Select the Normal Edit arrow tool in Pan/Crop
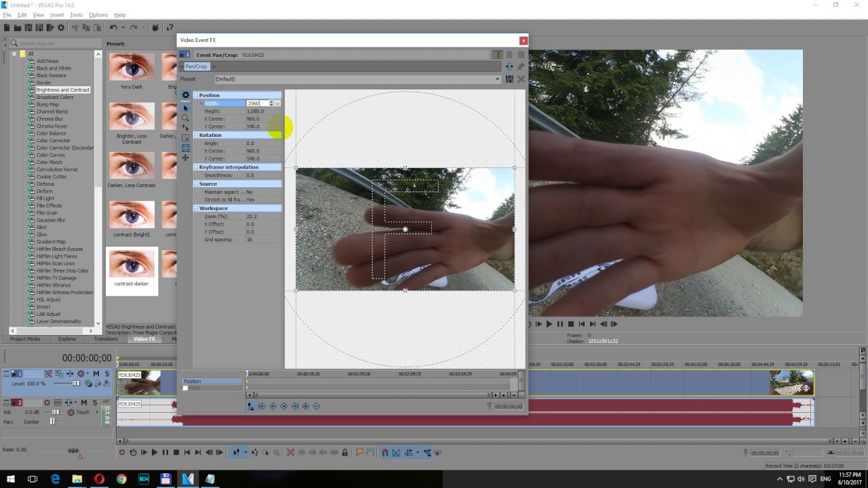 tap(185, 108)
